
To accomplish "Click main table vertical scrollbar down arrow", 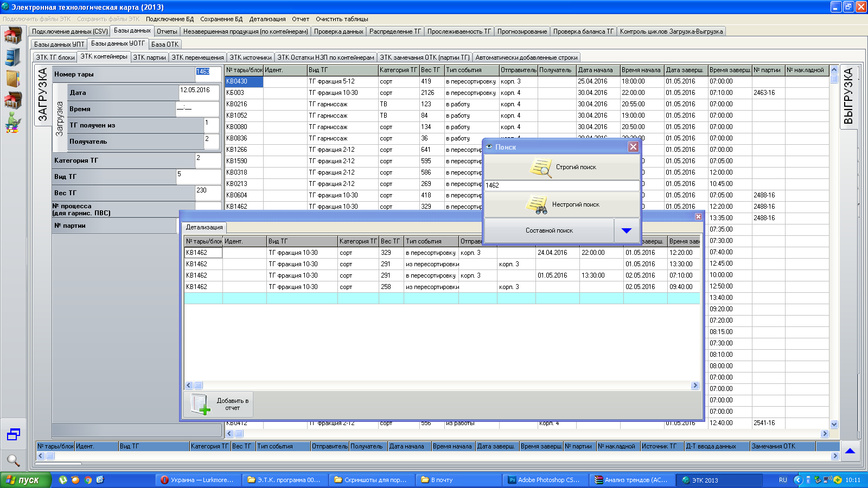I will point(834,425).
